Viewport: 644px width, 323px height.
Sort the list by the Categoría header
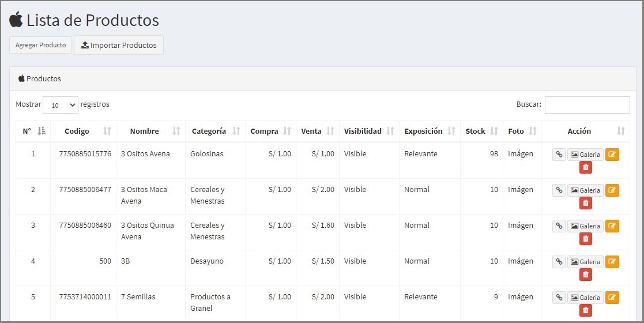216,131
